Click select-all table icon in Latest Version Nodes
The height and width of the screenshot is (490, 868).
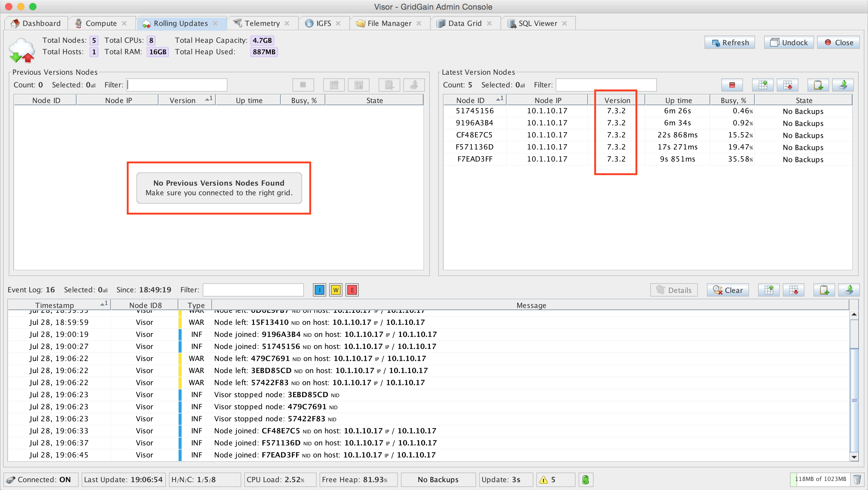coord(763,85)
